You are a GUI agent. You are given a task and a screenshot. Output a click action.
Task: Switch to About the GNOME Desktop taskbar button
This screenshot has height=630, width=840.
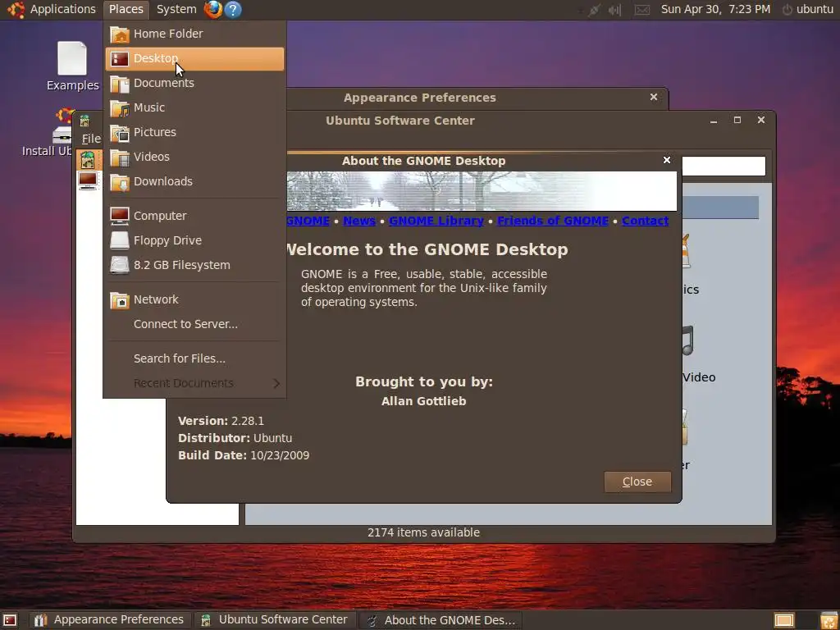pos(441,620)
